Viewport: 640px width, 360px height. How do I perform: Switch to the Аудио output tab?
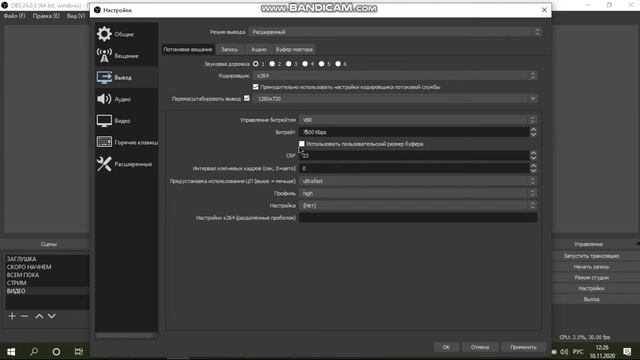(258, 49)
